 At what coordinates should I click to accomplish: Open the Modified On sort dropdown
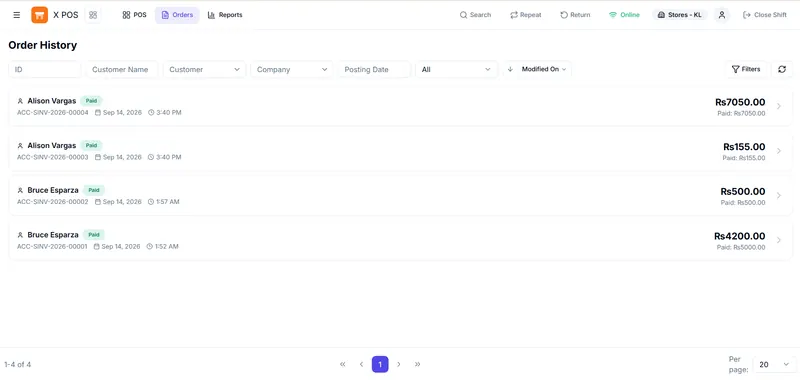544,69
